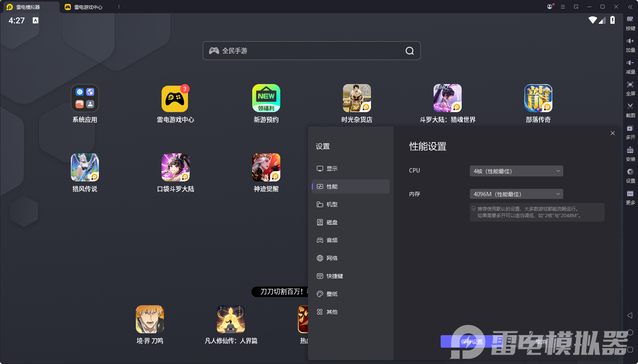Open the user account icon in title bar

[550, 7]
